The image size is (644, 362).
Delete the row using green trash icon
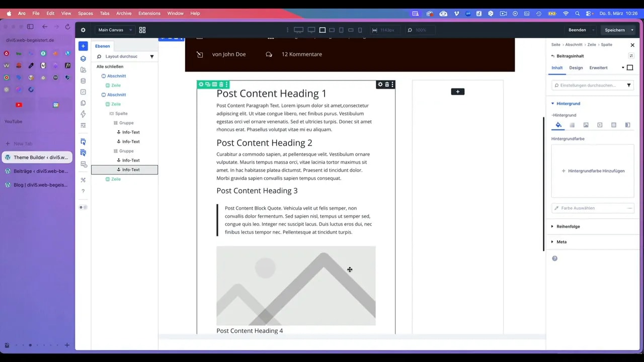point(221,84)
